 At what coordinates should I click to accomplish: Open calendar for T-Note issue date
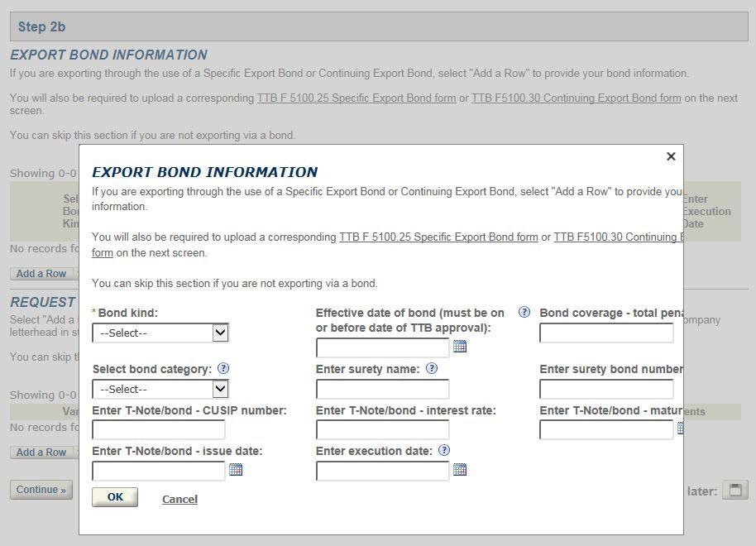236,470
